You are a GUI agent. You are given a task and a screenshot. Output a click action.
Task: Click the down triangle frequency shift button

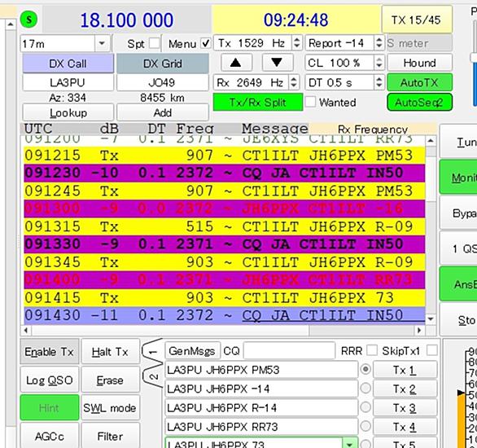coord(277,63)
